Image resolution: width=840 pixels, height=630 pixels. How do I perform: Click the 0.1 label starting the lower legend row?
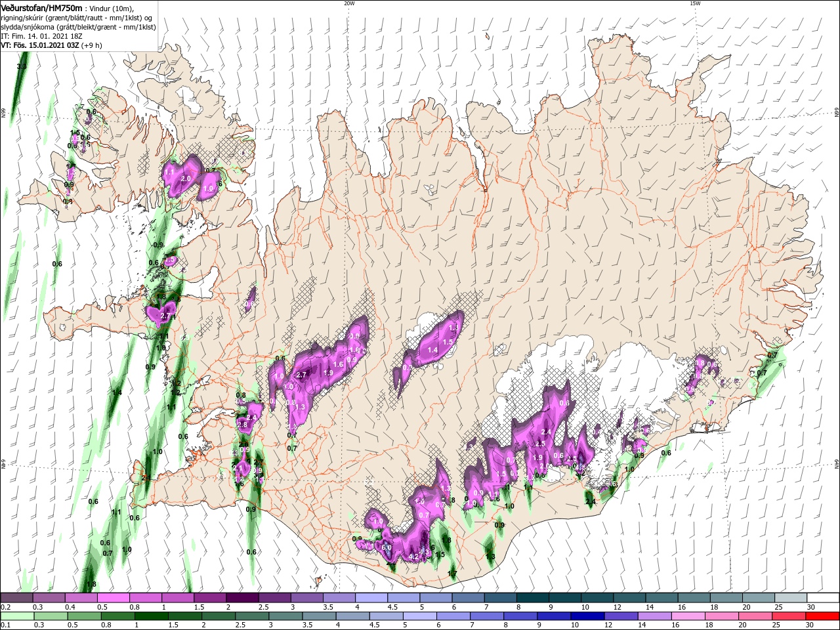(x=5, y=625)
